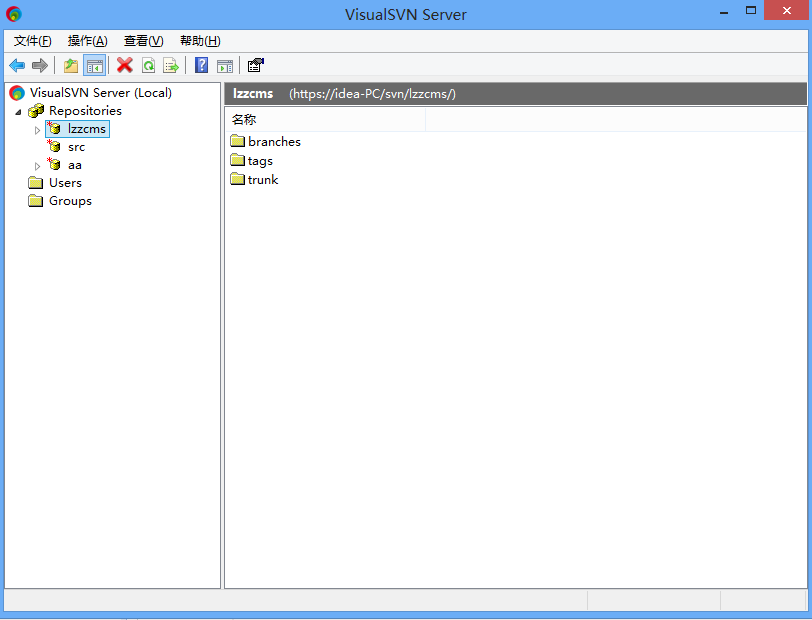The width and height of the screenshot is (812, 620).
Task: Expand the lzzcms repository node
Action: [x=37, y=128]
